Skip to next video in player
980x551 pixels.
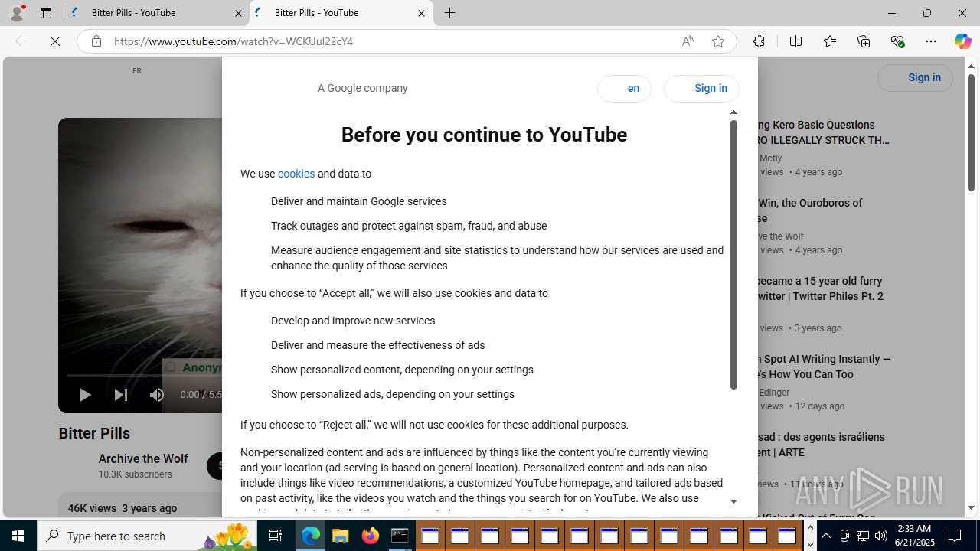pyautogui.click(x=121, y=395)
